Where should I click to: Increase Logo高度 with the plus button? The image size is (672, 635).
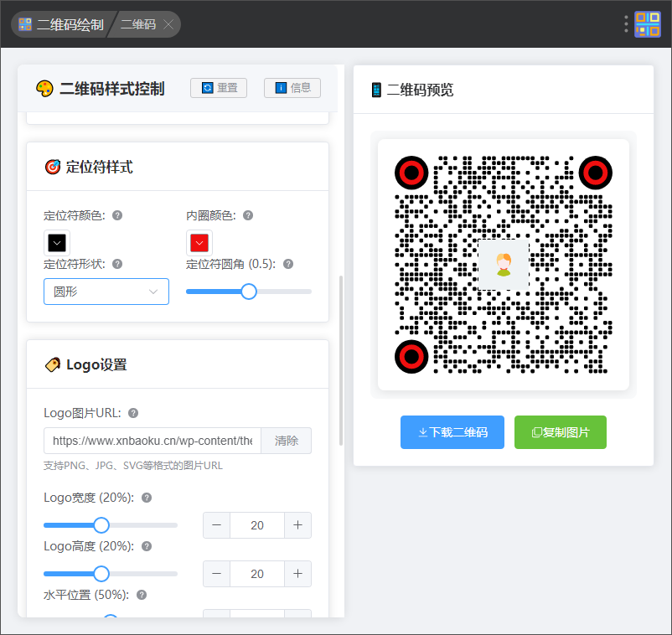point(297,574)
